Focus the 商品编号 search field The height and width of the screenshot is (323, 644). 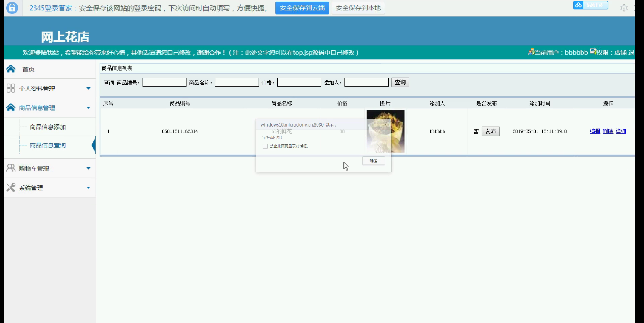pos(164,82)
